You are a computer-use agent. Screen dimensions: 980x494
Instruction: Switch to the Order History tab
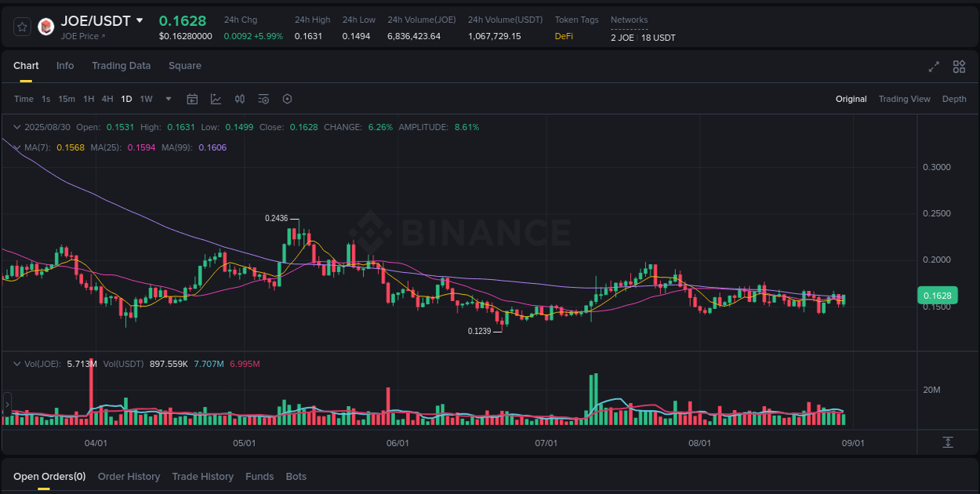pos(129,476)
